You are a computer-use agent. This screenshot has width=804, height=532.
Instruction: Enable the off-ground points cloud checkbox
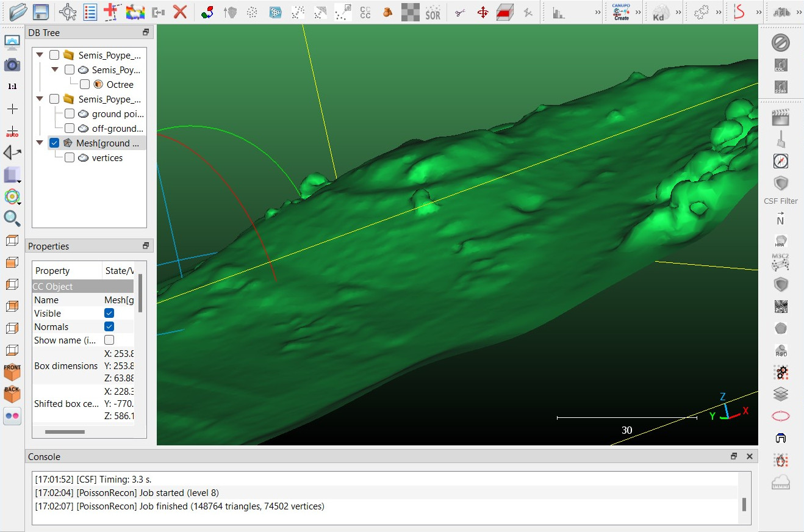click(70, 129)
